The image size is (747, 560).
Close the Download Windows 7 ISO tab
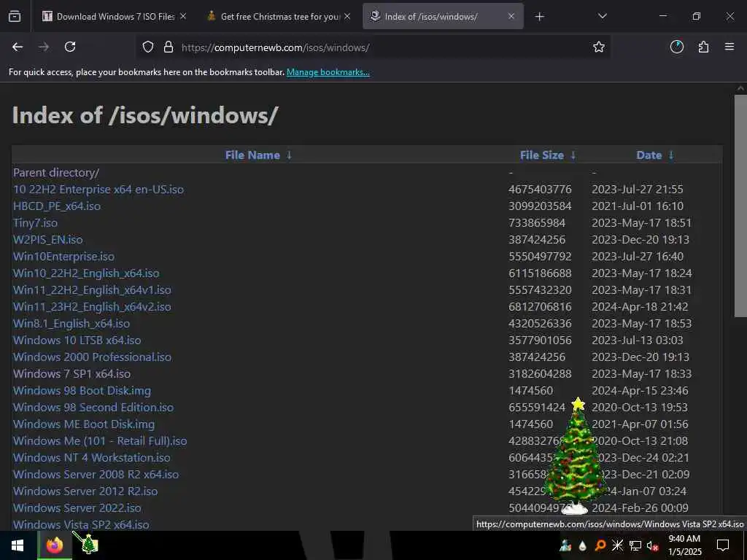pyautogui.click(x=183, y=16)
